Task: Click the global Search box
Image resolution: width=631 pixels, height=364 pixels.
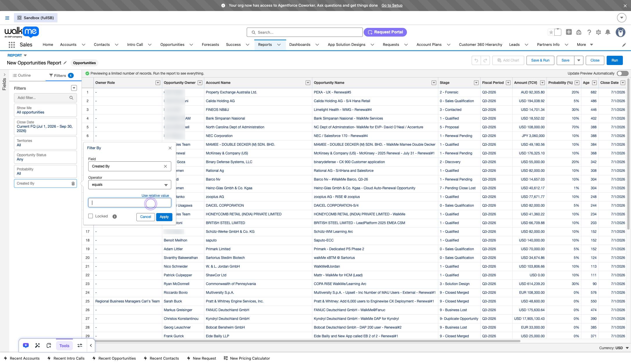Action: pos(305,32)
